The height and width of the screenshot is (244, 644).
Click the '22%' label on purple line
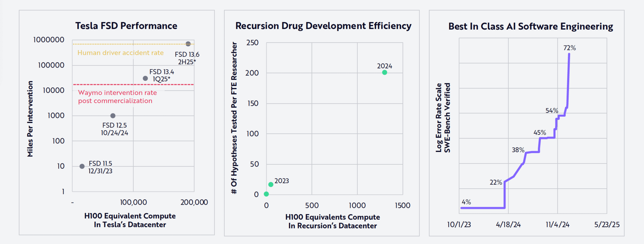point(496,182)
